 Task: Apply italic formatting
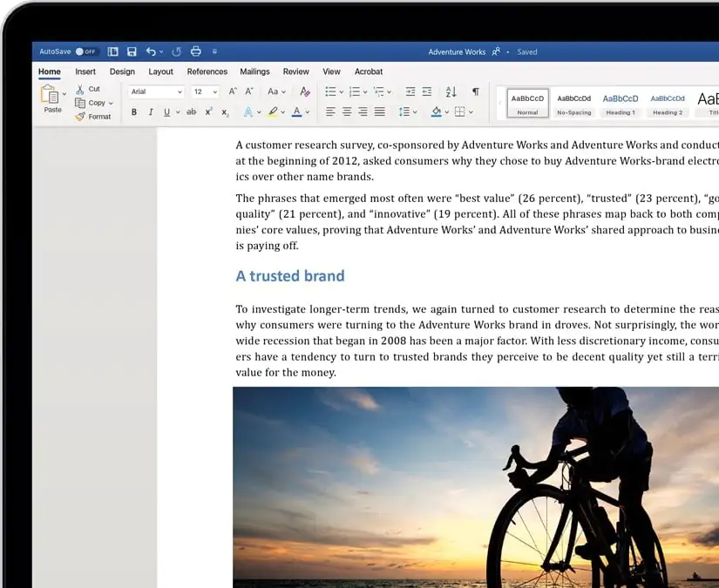149,112
